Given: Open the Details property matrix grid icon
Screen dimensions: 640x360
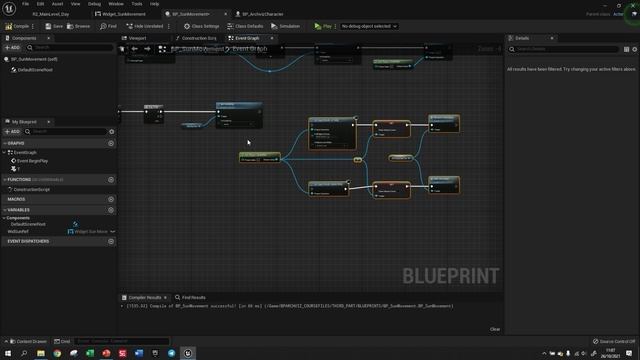Looking at the screenshot, I should click(x=627, y=49).
